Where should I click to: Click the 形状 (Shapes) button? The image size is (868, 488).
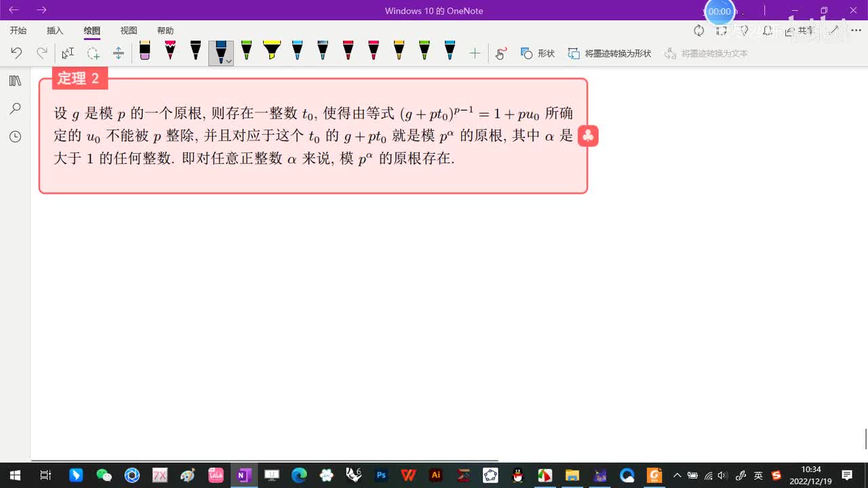point(538,53)
